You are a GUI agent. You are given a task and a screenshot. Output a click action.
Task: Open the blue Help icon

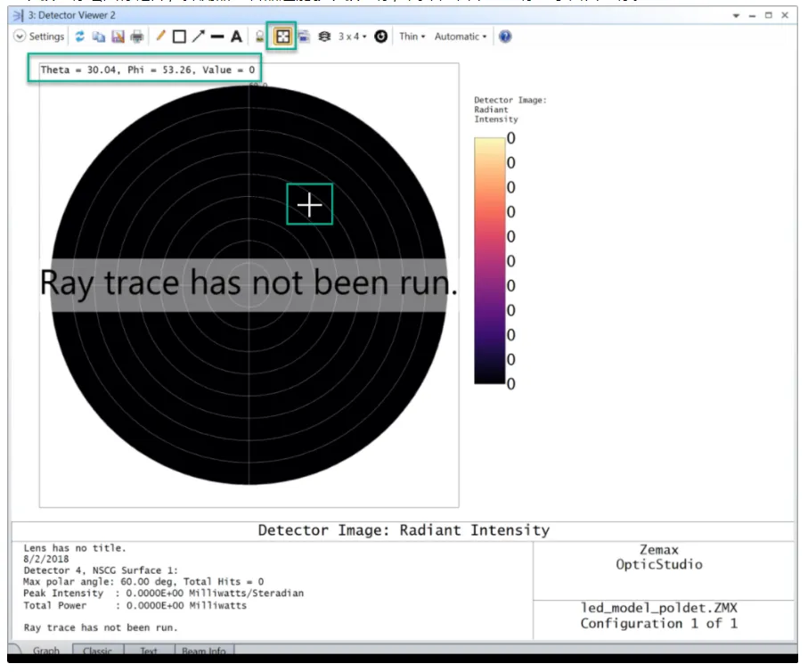tap(505, 37)
